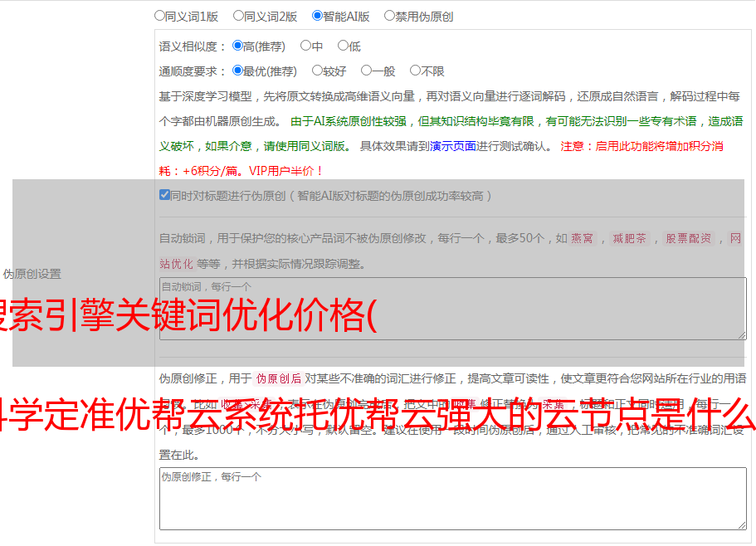The height and width of the screenshot is (546, 756).
Task: Choose 最优(推荐) for 通顺度要求
Action: [x=237, y=71]
